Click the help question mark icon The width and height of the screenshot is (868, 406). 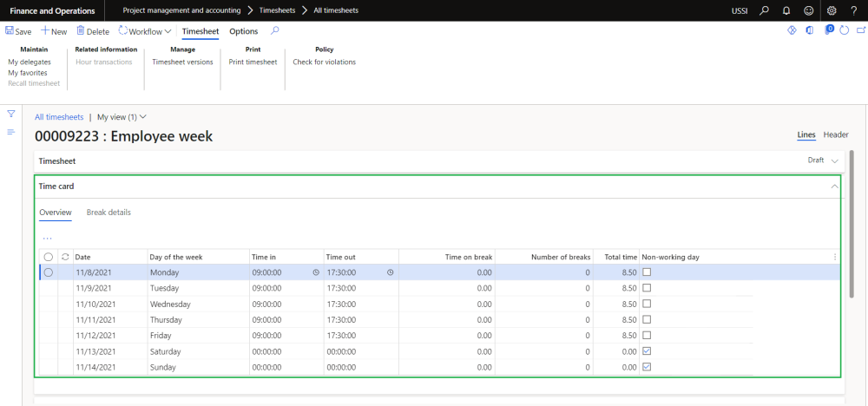point(854,10)
